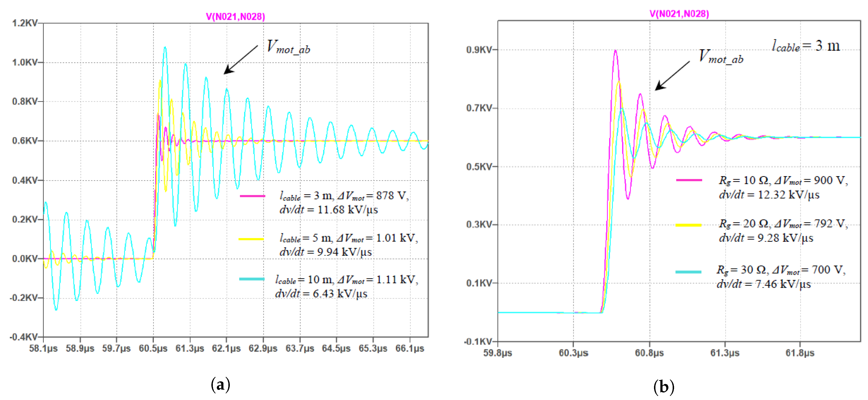Click the V(N021,N028) trace label in plot (b)
Image resolution: width=868 pixels, height=400 pixels.
pos(679,14)
